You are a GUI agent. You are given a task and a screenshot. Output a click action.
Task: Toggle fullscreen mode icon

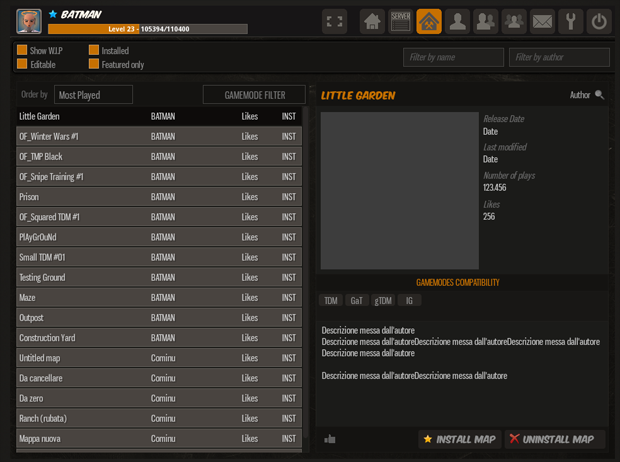(x=335, y=21)
